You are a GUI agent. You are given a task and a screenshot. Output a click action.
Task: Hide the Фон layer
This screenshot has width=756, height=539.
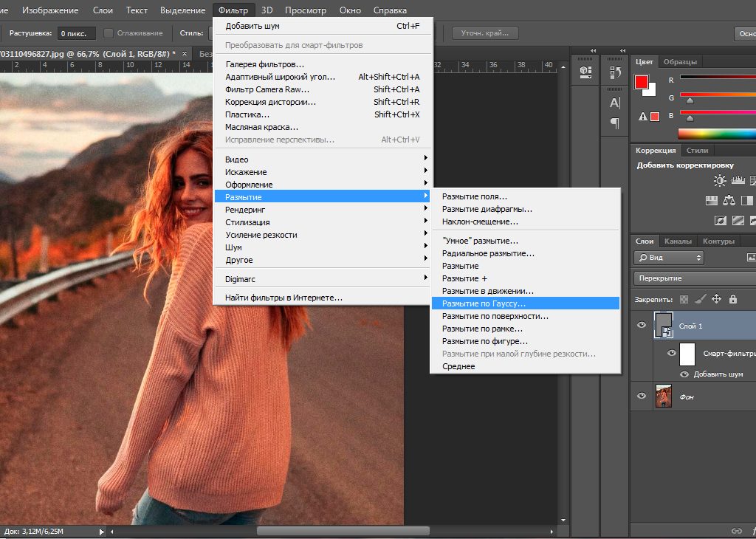[x=642, y=396]
